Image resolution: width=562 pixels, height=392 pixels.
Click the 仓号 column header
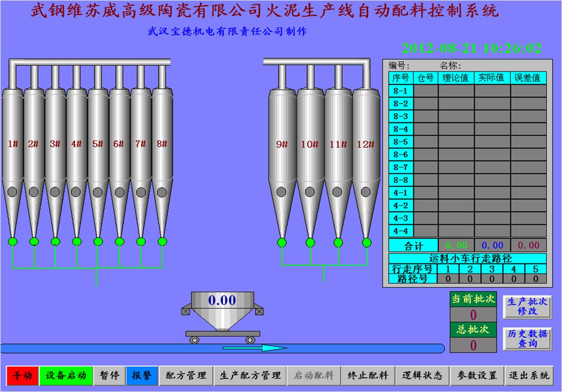click(426, 78)
